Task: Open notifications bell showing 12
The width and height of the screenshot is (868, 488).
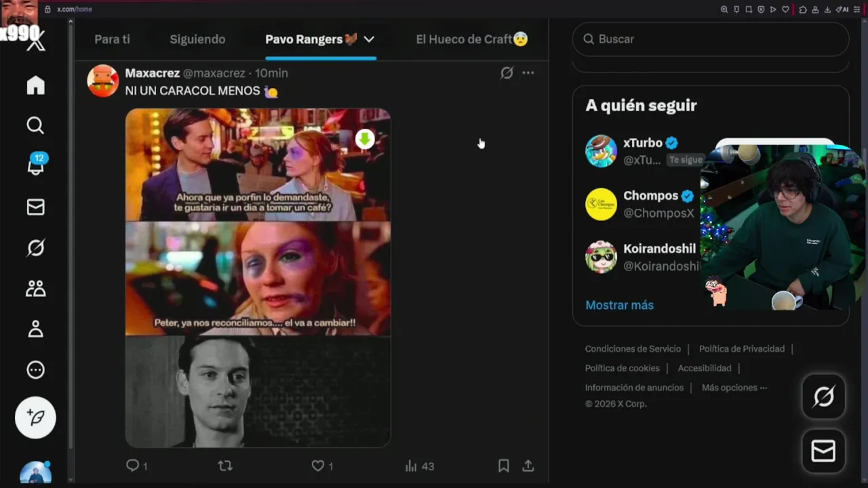Action: coord(35,165)
